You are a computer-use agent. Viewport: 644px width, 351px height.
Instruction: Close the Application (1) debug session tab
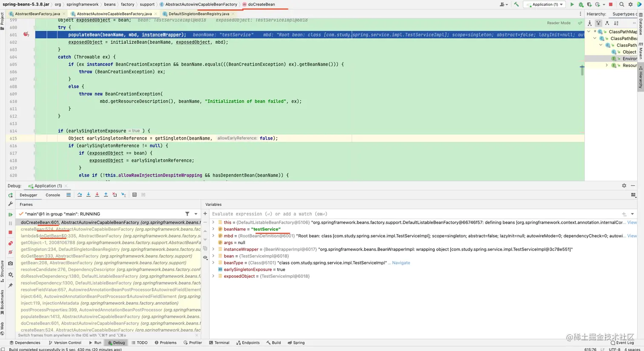(x=66, y=186)
